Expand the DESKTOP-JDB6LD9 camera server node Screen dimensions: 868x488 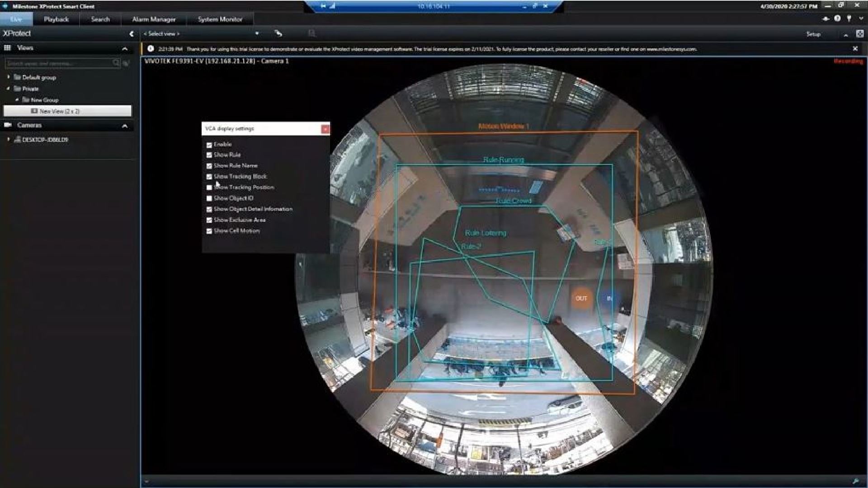click(x=8, y=140)
